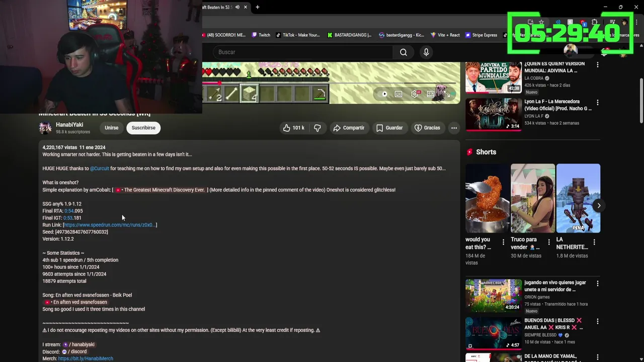This screenshot has height=362, width=644.
Task: Switch player to theater mode icon
Action: coord(431,94)
